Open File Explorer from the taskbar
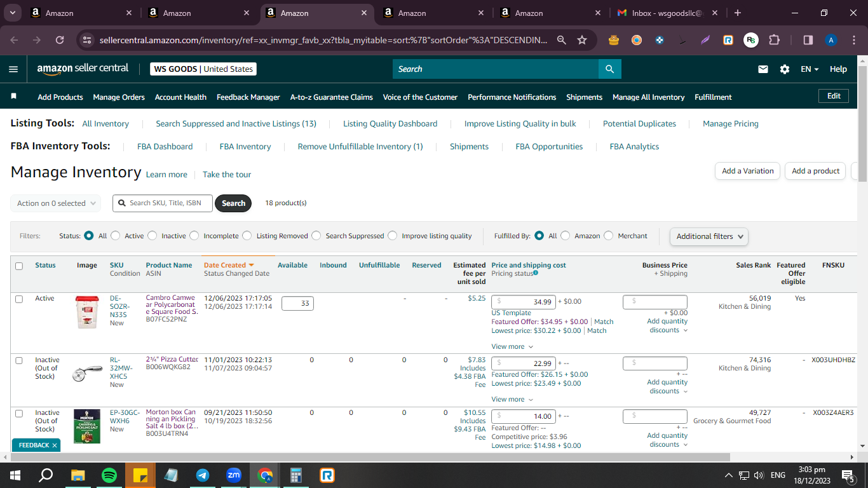This screenshot has height=488, width=868. click(78, 475)
